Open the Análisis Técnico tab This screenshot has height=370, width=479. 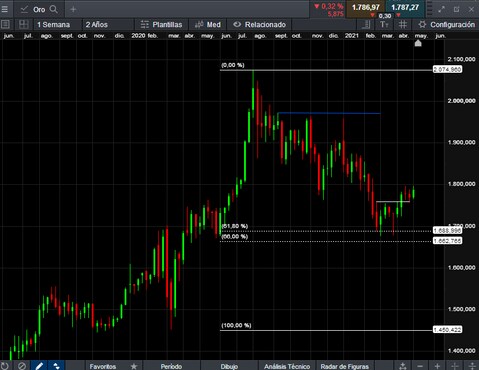pos(287,366)
